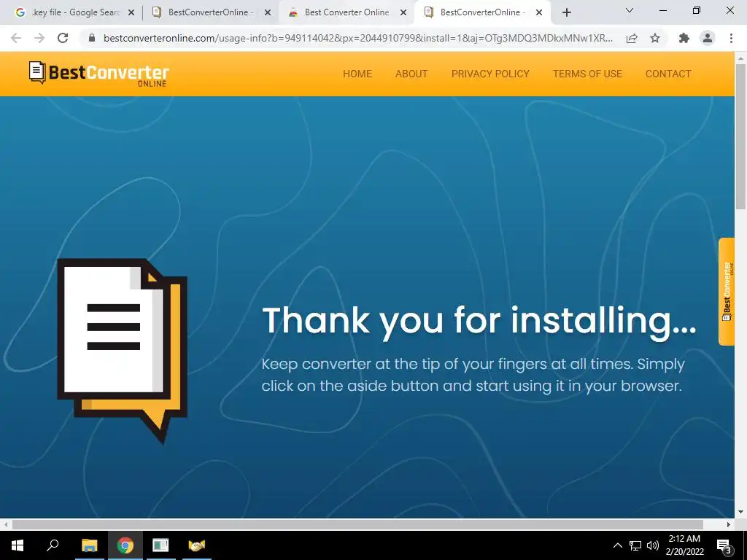Go back using browser back arrow

[16, 38]
